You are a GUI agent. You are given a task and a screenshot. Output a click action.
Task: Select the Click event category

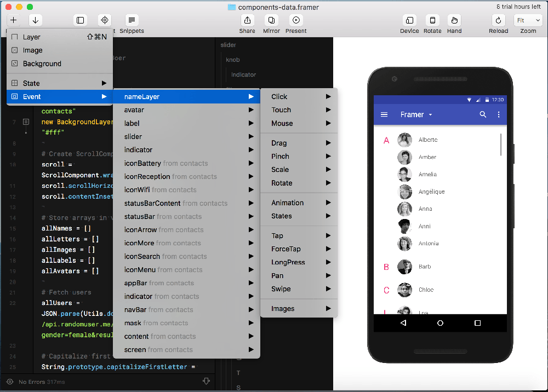tap(299, 96)
